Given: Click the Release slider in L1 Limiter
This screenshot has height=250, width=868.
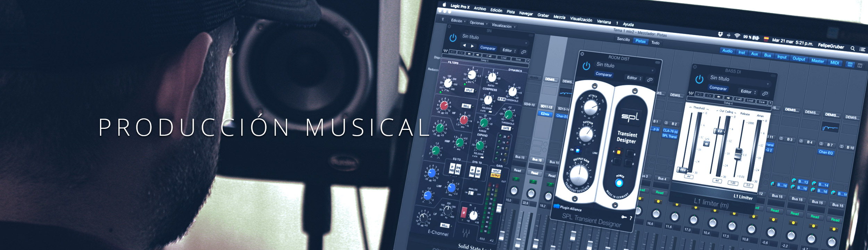Looking at the screenshot, I should click(738, 153).
